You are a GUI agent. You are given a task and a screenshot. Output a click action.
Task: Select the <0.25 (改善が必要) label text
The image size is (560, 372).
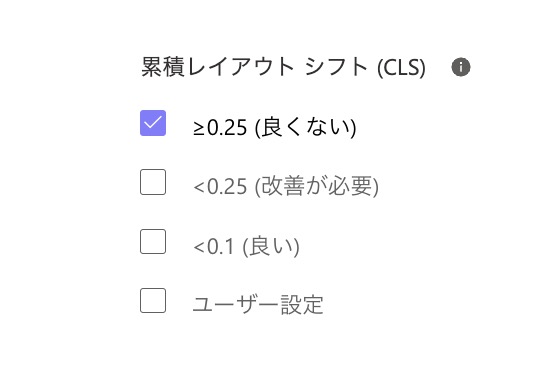pyautogui.click(x=286, y=186)
